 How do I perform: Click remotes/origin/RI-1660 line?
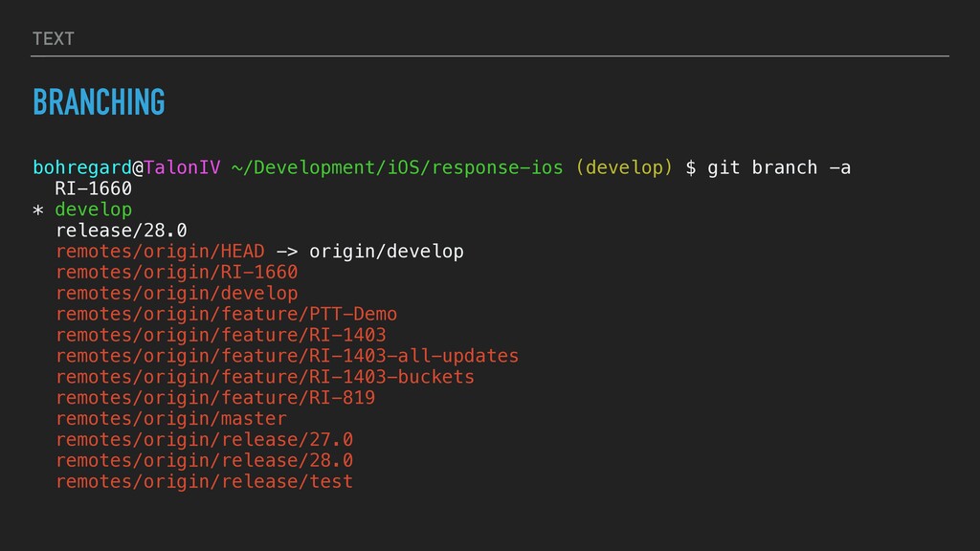pyautogui.click(x=176, y=273)
